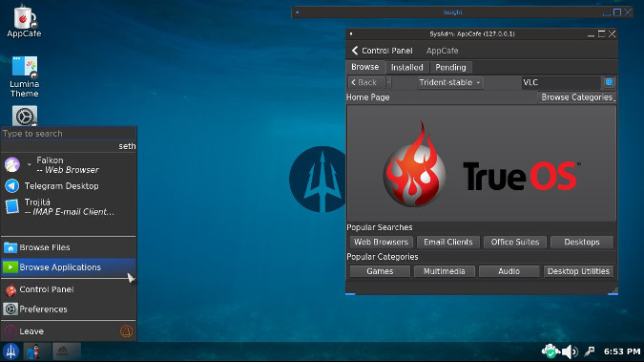Click the Desktops search button

(582, 242)
